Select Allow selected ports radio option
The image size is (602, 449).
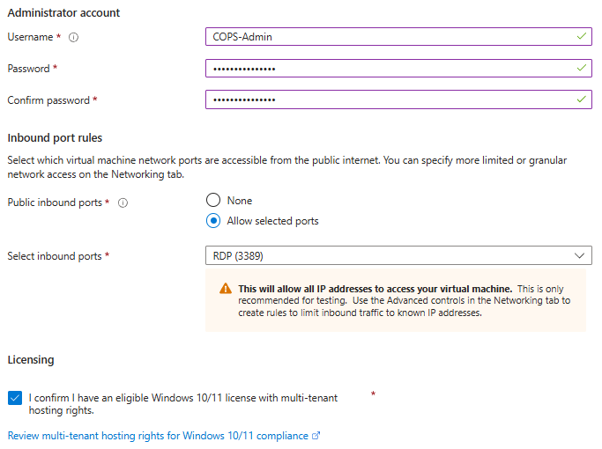coord(213,221)
